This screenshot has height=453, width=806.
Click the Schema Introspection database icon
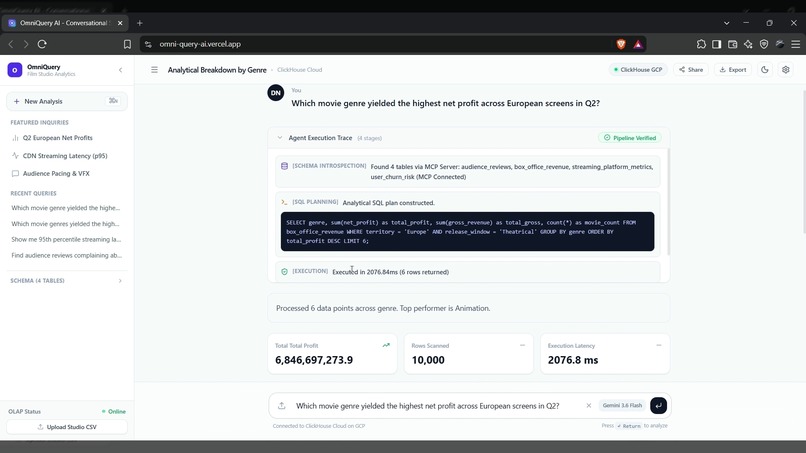click(284, 166)
